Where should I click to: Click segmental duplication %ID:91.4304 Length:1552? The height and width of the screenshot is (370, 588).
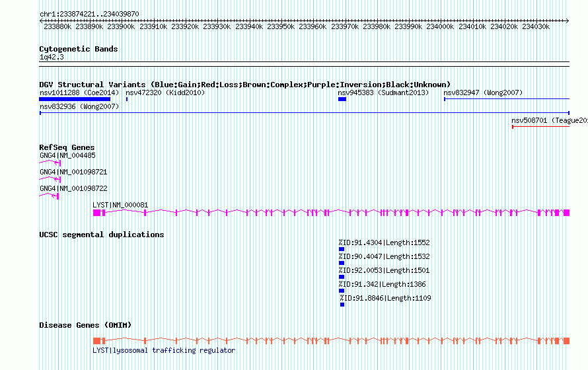(384, 242)
